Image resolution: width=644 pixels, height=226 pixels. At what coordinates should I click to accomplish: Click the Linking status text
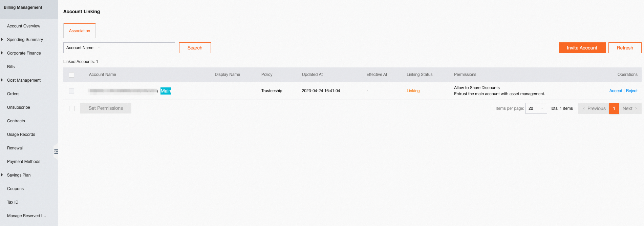(x=413, y=91)
